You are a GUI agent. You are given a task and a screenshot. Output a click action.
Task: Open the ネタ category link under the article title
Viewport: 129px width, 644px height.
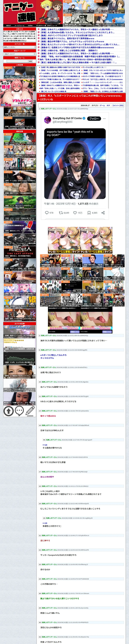click(x=108, y=106)
